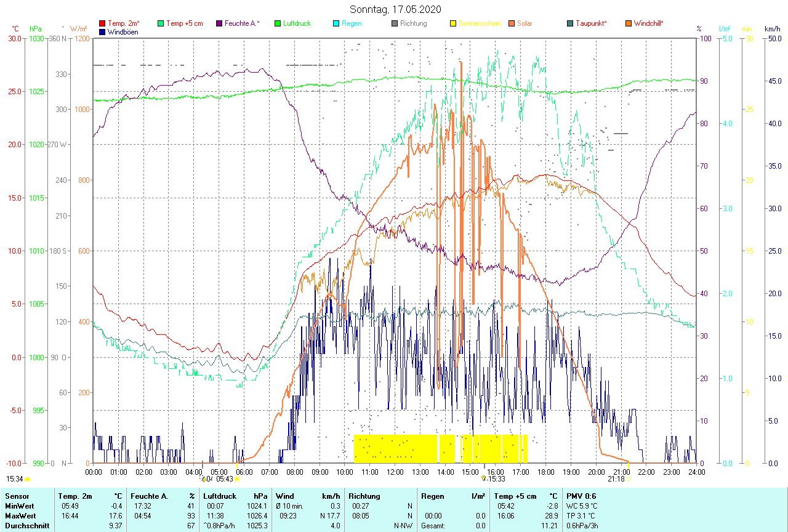The image size is (788, 532).
Task: Select the 'Regen' legend label
Action: (352, 23)
